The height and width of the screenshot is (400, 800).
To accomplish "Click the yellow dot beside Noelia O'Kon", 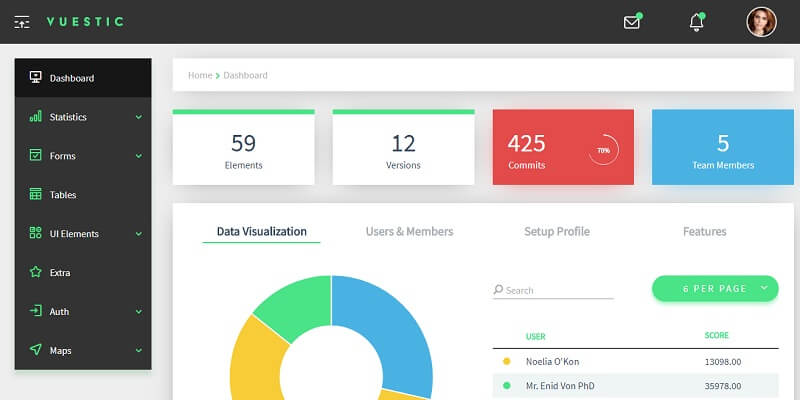I will pyautogui.click(x=507, y=361).
